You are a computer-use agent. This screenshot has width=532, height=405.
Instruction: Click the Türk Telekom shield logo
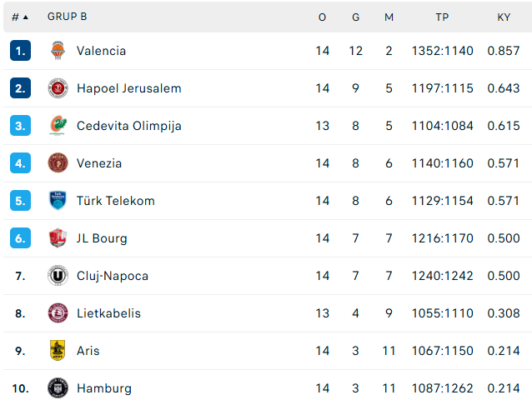pyautogui.click(x=58, y=201)
